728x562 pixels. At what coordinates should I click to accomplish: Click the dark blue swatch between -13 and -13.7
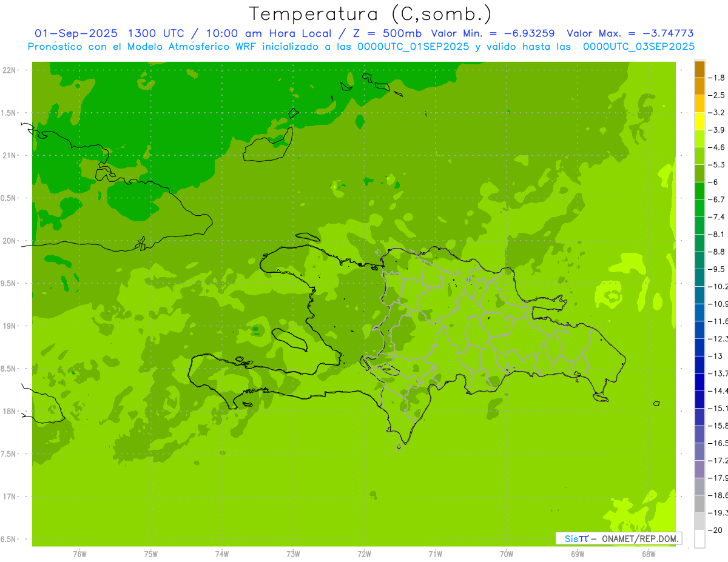point(699,364)
